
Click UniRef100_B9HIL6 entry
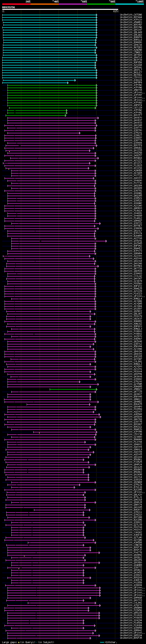click(x=131, y=40)
